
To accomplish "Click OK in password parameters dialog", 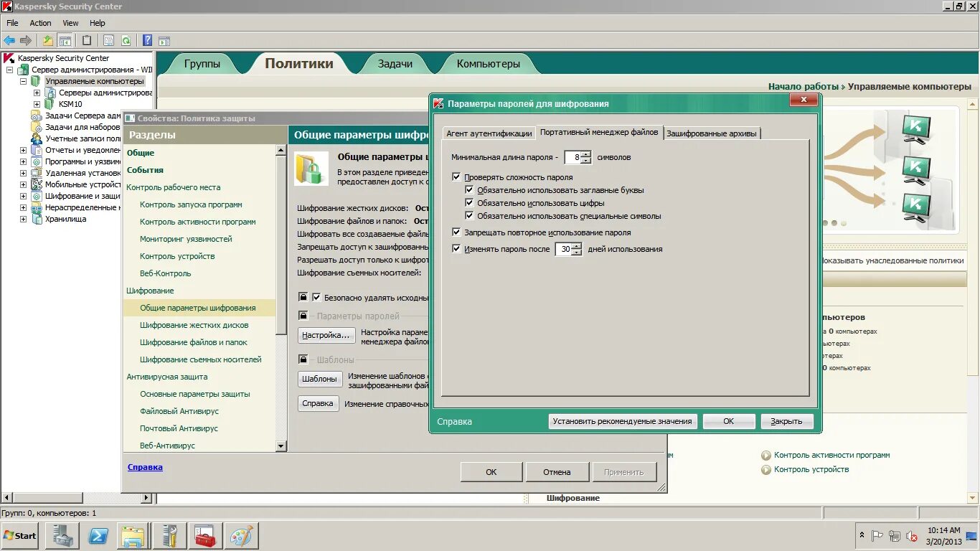I will 729,421.
